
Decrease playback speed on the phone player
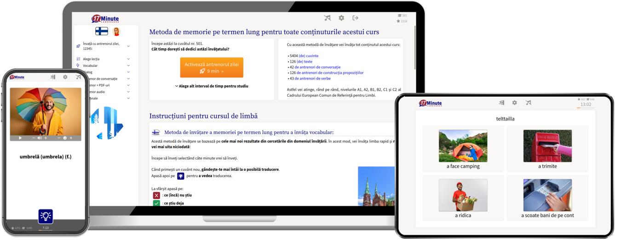coord(59,138)
